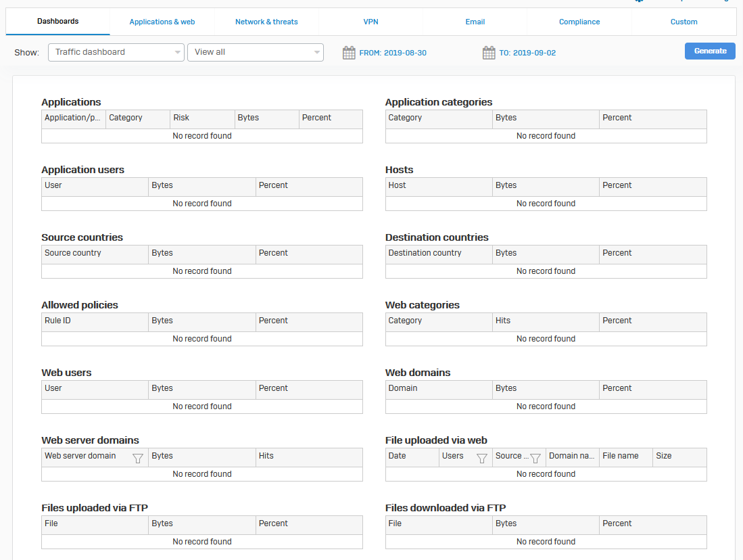The image size is (743, 560).
Task: Select the Email tab
Action: pos(475,22)
